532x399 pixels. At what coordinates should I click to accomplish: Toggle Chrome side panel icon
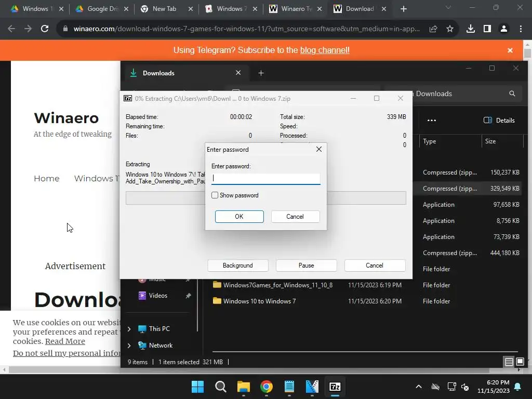[x=487, y=29]
